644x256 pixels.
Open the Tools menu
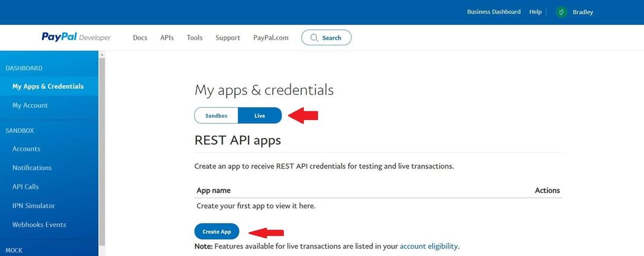coord(194,38)
